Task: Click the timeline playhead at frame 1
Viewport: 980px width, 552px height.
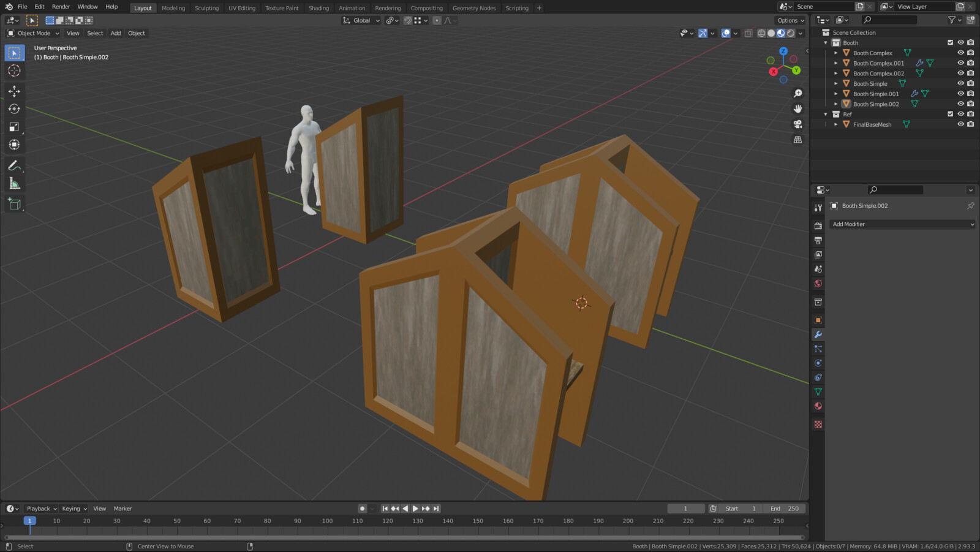Action: tap(29, 521)
